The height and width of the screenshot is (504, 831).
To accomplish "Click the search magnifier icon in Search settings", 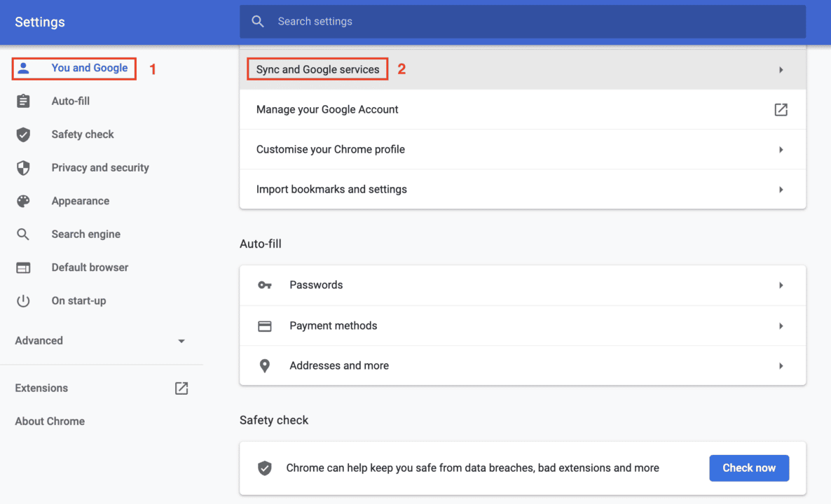I will click(258, 21).
